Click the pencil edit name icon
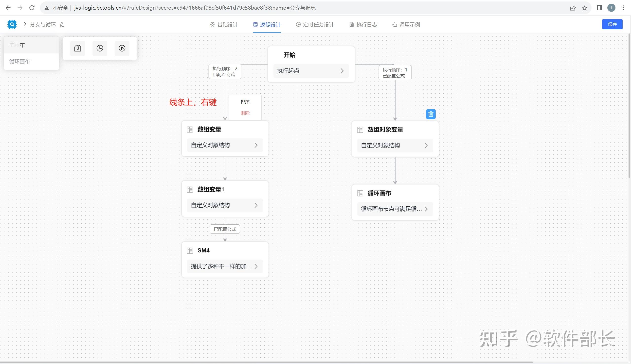The width and height of the screenshot is (631, 364). coord(62,24)
